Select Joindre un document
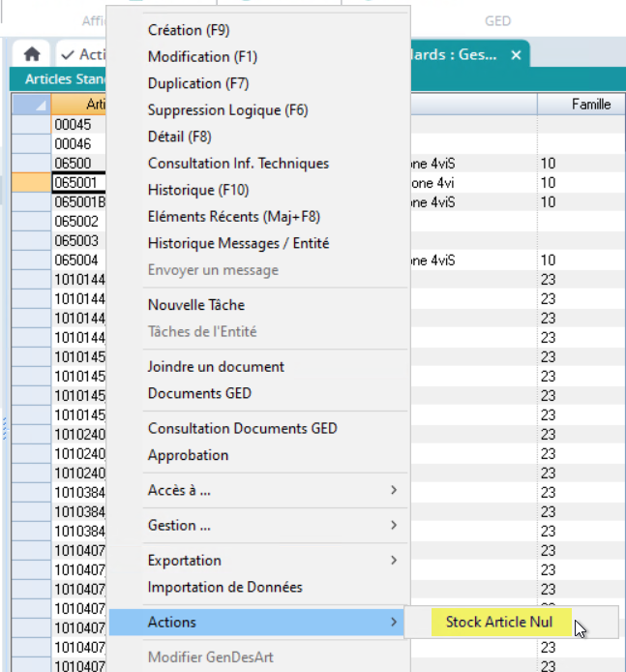This screenshot has width=626, height=672. coord(216,367)
